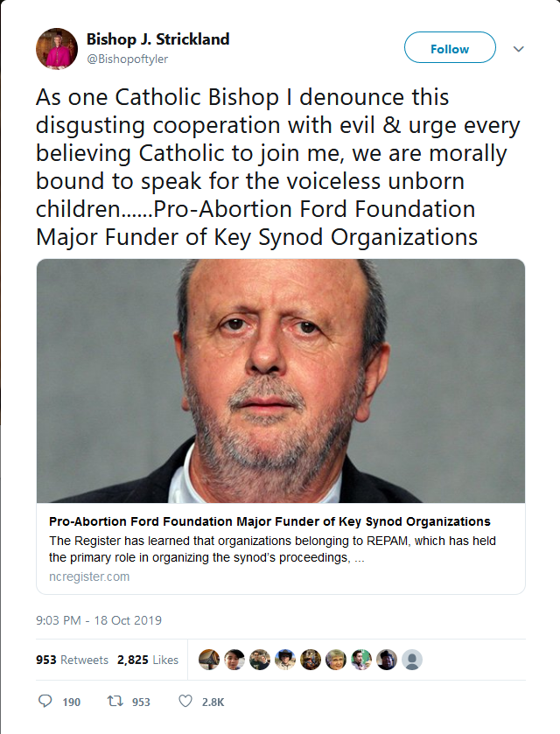Like the tweet with heart icon
This screenshot has height=734, width=560.
[x=185, y=701]
